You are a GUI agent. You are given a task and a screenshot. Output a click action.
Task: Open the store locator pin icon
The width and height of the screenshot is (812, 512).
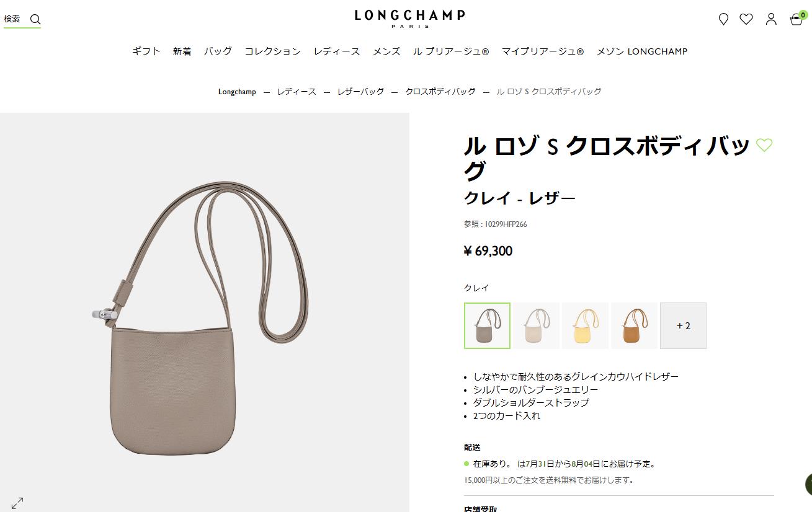[x=723, y=19]
